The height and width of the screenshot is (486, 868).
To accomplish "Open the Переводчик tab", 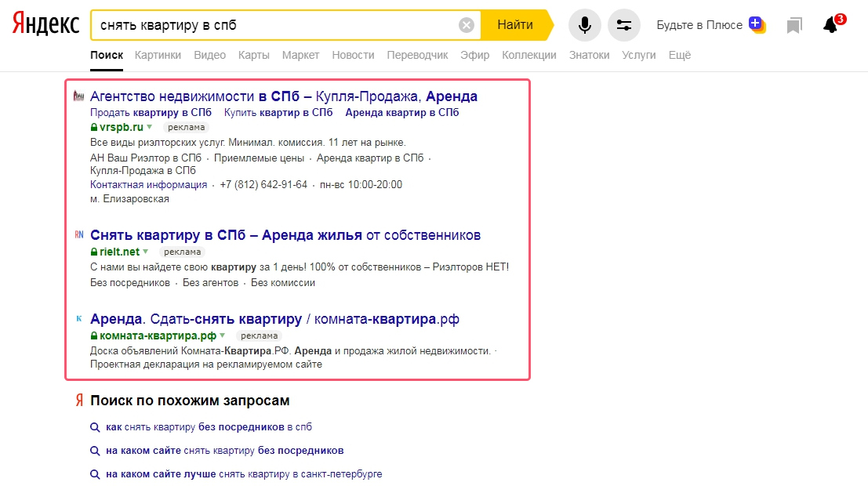I will (417, 55).
